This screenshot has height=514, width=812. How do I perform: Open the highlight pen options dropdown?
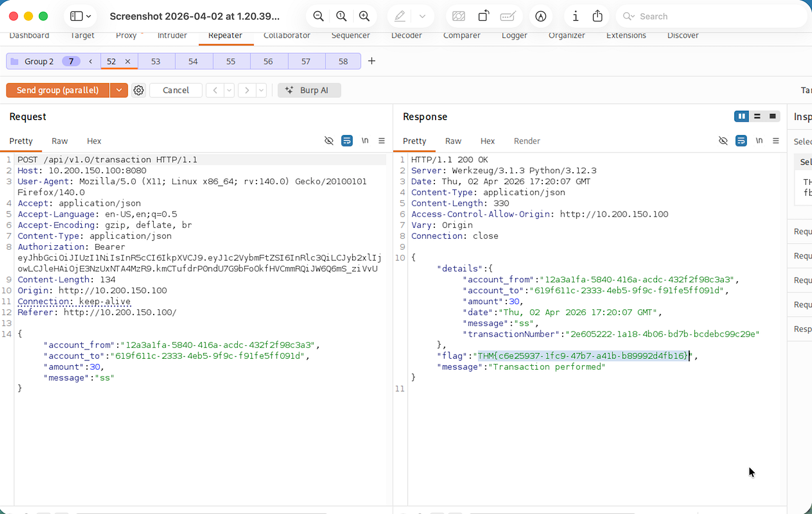(x=422, y=16)
